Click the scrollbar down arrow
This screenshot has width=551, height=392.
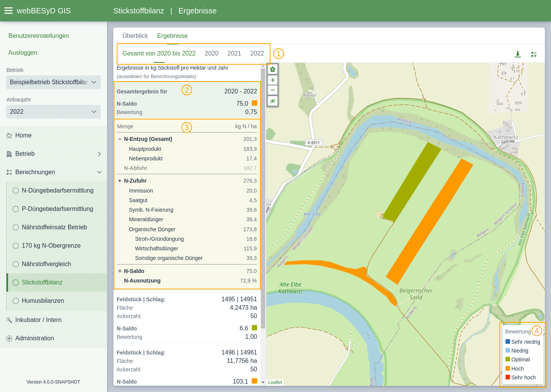(x=263, y=382)
